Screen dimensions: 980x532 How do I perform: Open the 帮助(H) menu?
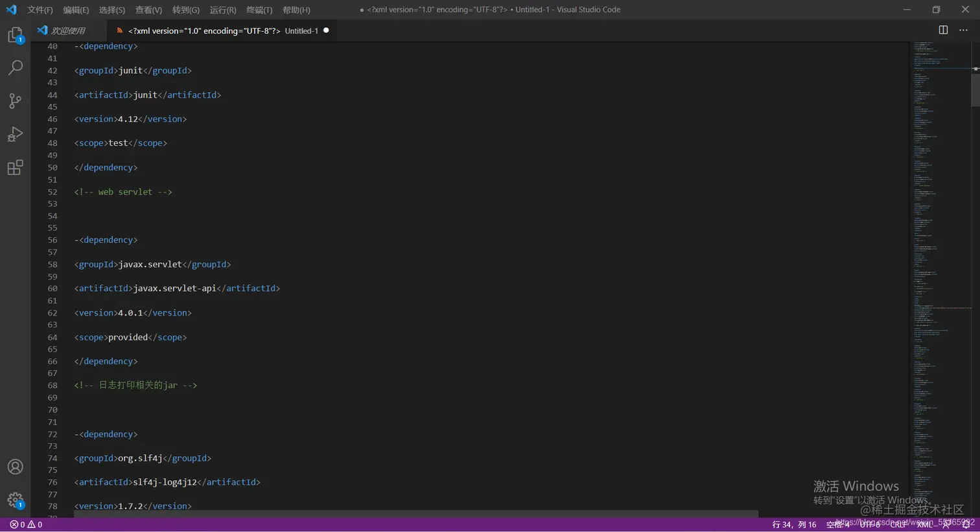point(296,10)
